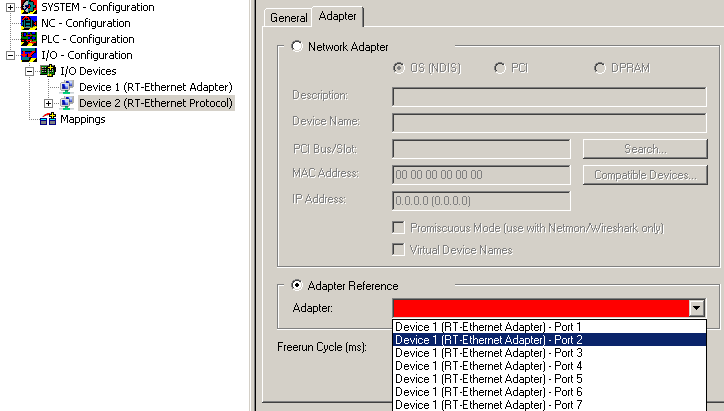
Task: Click the SYSTEM - Configuration icon
Action: coord(29,7)
